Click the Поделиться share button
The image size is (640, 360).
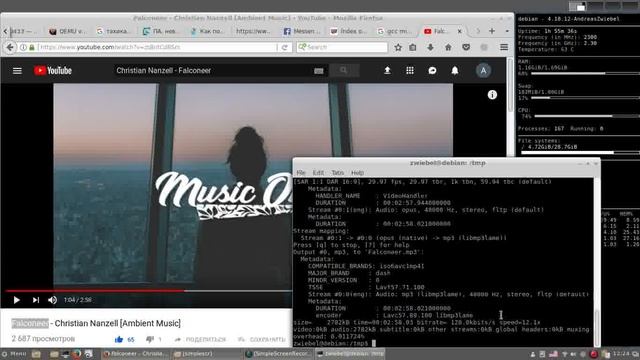pyautogui.click(x=200, y=340)
